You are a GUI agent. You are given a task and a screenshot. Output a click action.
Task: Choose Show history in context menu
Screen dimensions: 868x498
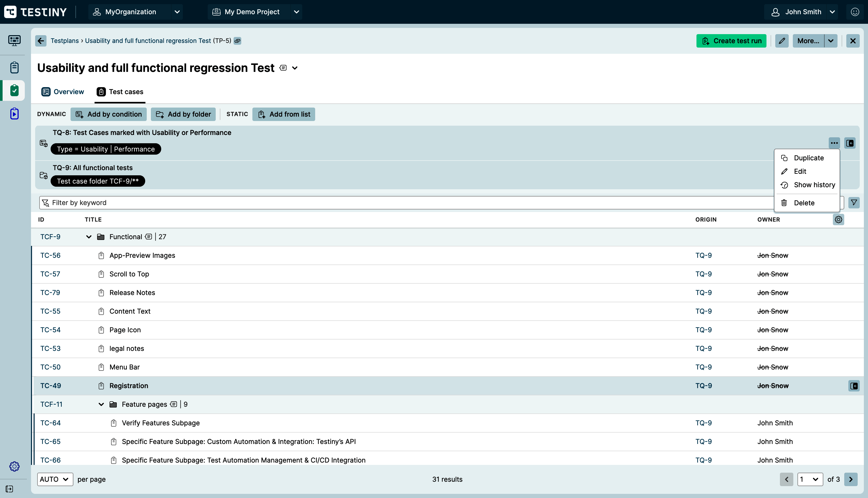click(814, 185)
